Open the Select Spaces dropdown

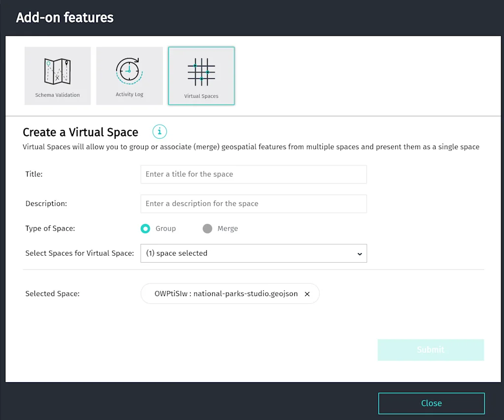253,253
